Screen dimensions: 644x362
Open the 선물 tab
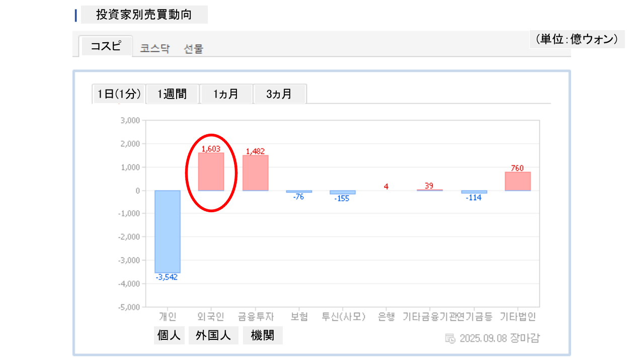[x=194, y=49]
